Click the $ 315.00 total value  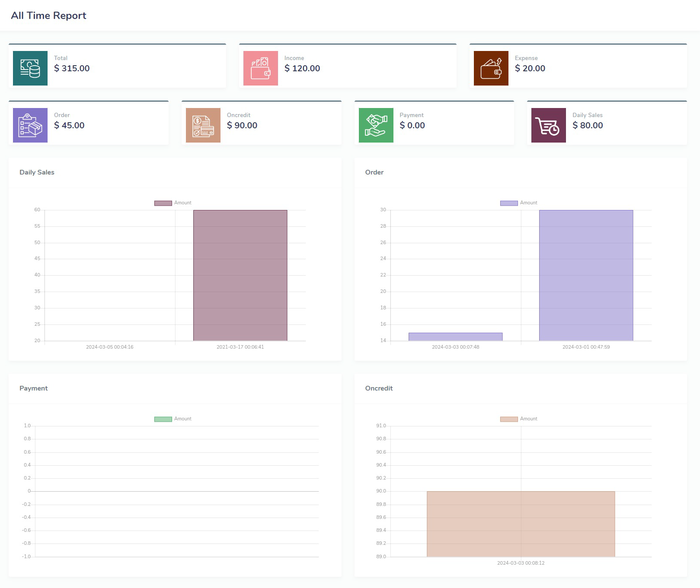[x=72, y=68]
